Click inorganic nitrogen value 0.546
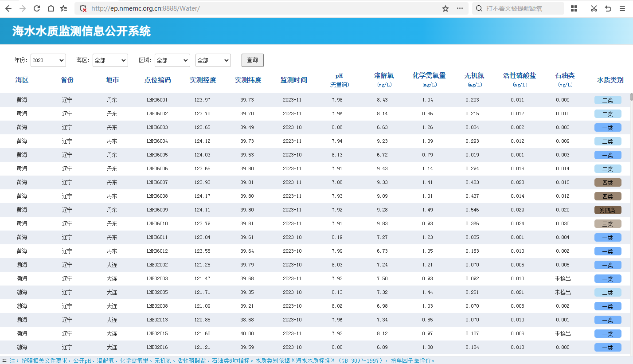The height and width of the screenshot is (364, 633). coord(472,210)
